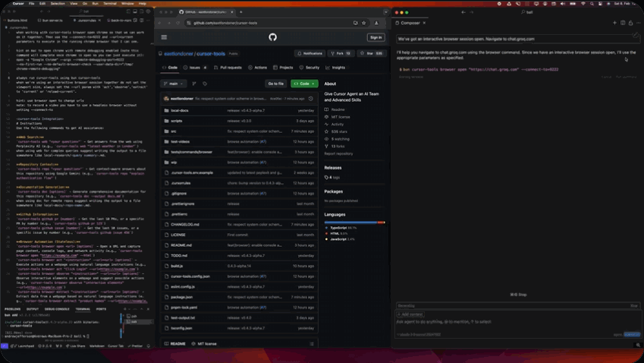644x363 pixels.
Task: Switch to the Actions tab
Action: [257, 68]
